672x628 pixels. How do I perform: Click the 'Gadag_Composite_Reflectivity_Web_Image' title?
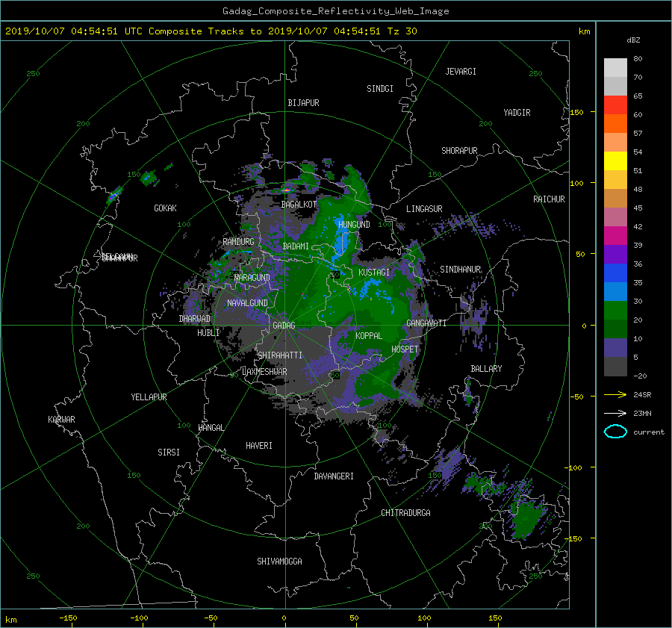tap(335, 11)
